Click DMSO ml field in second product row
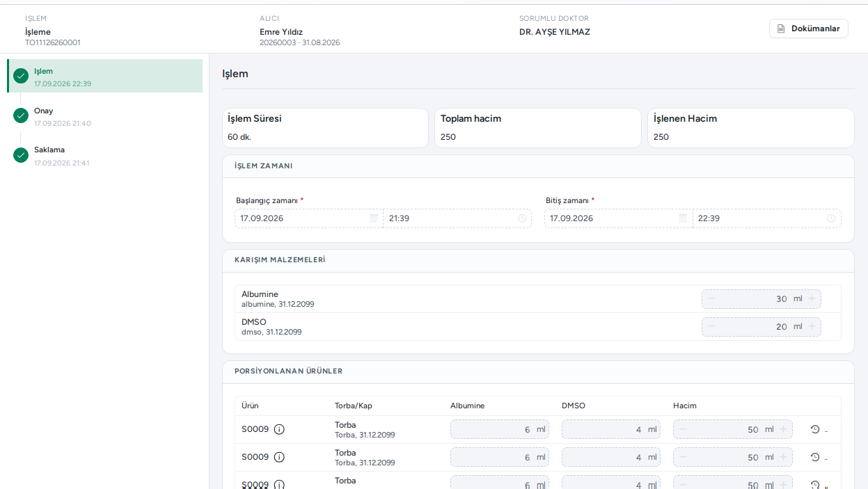This screenshot has height=489, width=868. (x=611, y=457)
